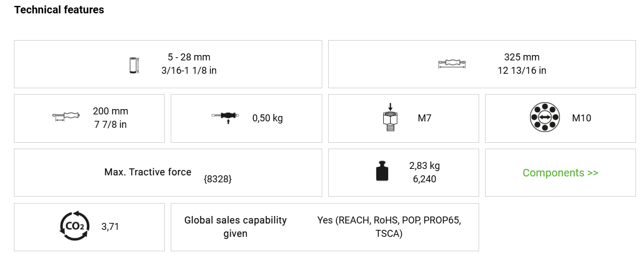This screenshot has height=255, width=644.
Task: Click the Technical features heading
Action: tap(59, 10)
